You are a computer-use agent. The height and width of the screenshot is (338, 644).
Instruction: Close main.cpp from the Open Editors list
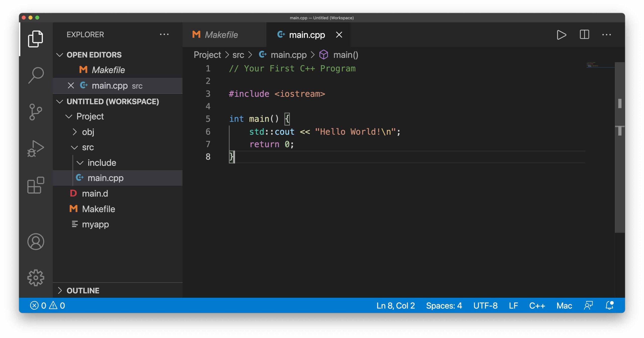pyautogui.click(x=71, y=85)
